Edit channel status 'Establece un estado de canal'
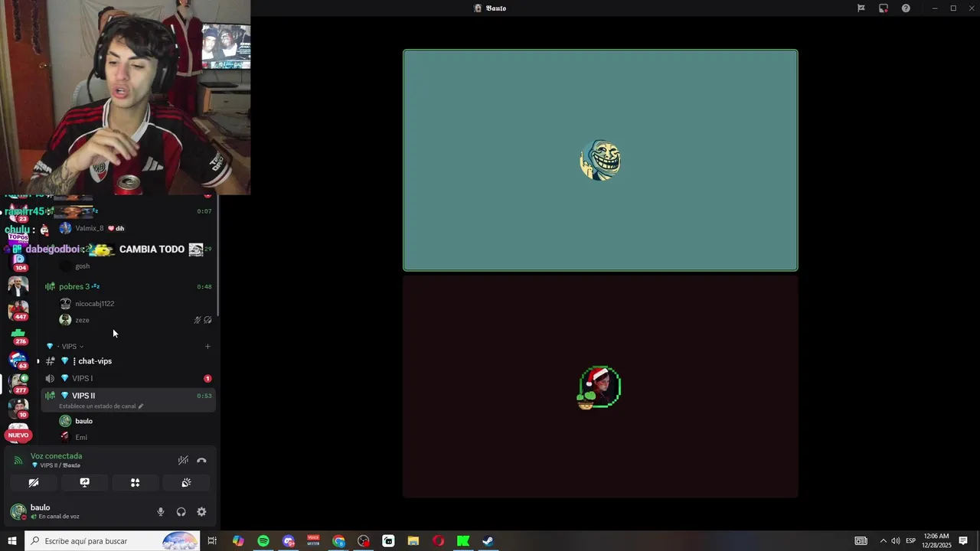Screen dimensions: 980x551 [101, 406]
